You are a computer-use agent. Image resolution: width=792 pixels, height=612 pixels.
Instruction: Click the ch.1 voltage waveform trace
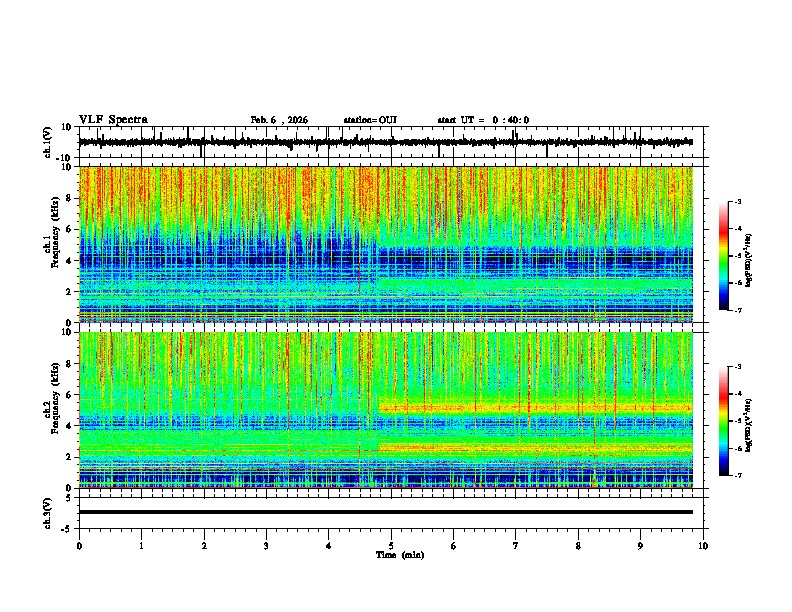386,142
